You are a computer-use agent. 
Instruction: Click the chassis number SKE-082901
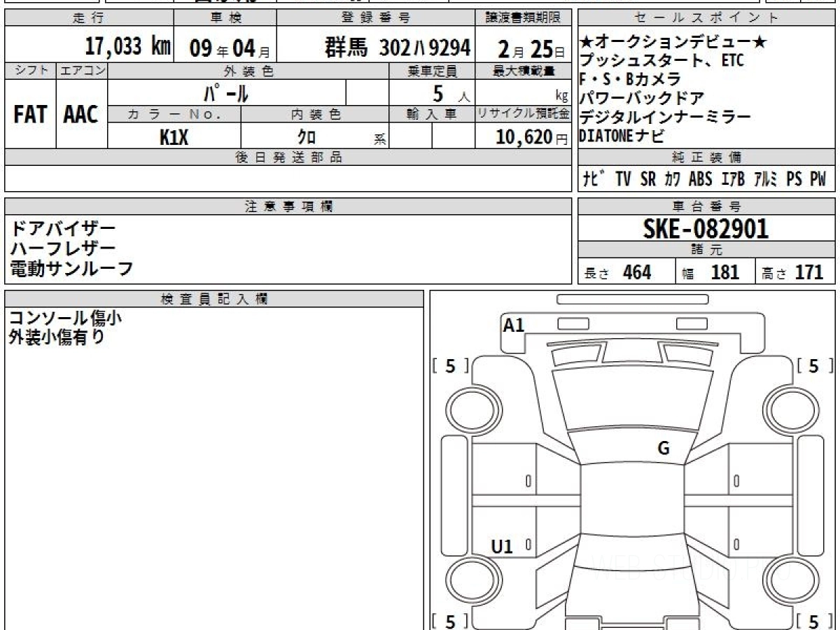coord(706,228)
